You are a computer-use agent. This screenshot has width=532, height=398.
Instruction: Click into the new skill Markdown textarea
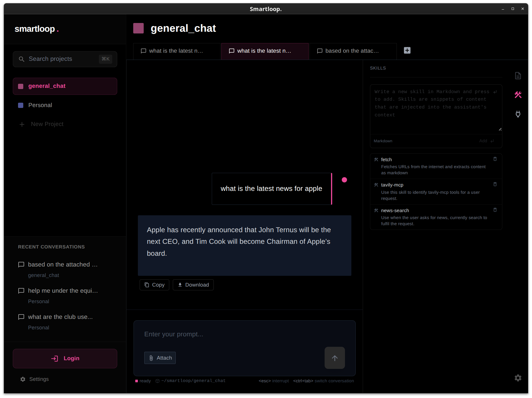pyautogui.click(x=436, y=109)
